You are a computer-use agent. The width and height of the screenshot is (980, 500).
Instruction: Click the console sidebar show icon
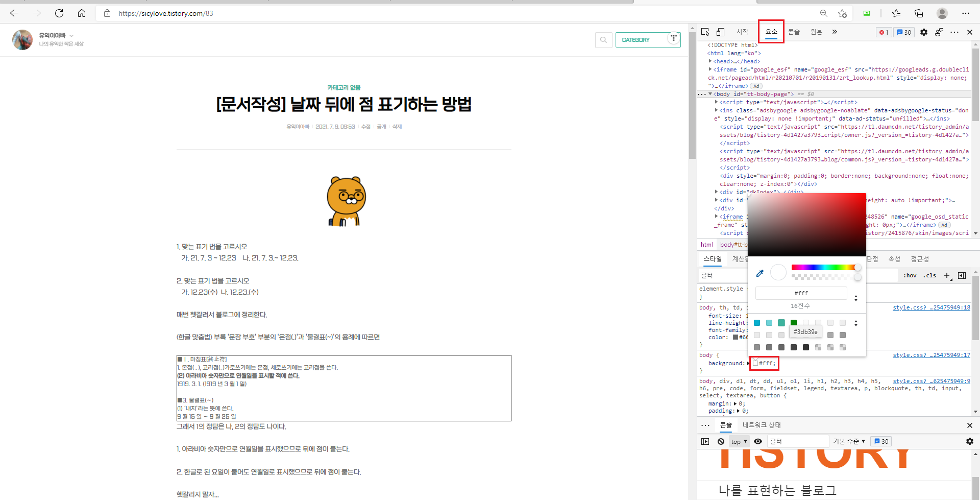705,441
